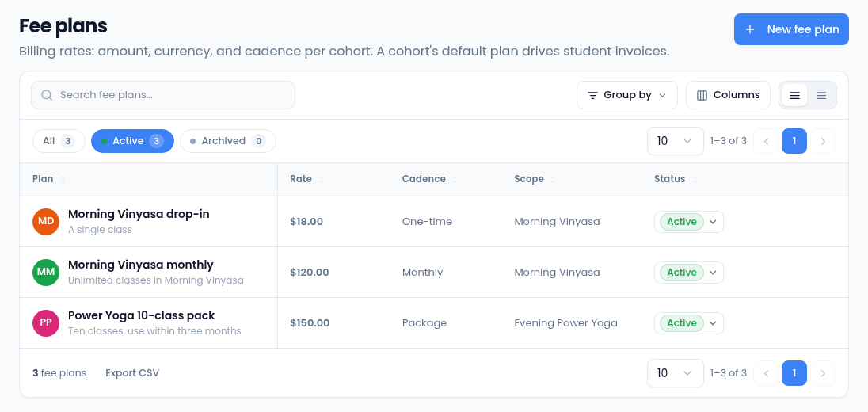Screen dimensions: 868x412
Task: Click the magnifier icon in search field
Action: click(x=47, y=95)
